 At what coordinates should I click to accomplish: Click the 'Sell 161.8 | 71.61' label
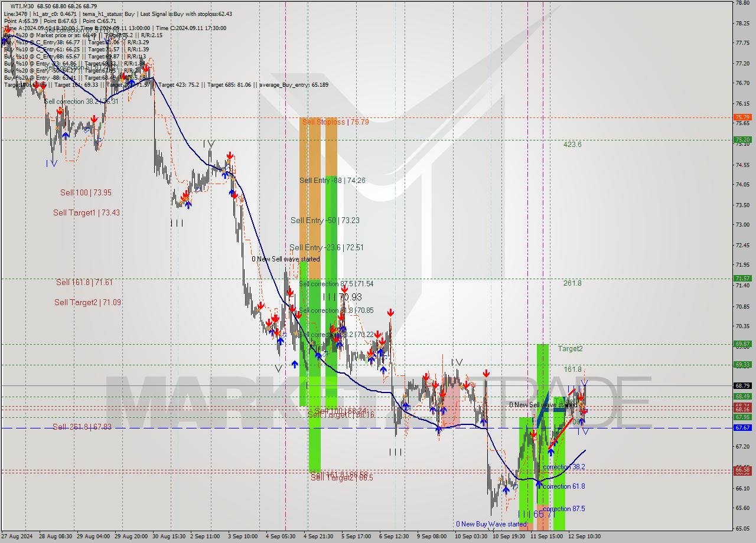coord(84,283)
